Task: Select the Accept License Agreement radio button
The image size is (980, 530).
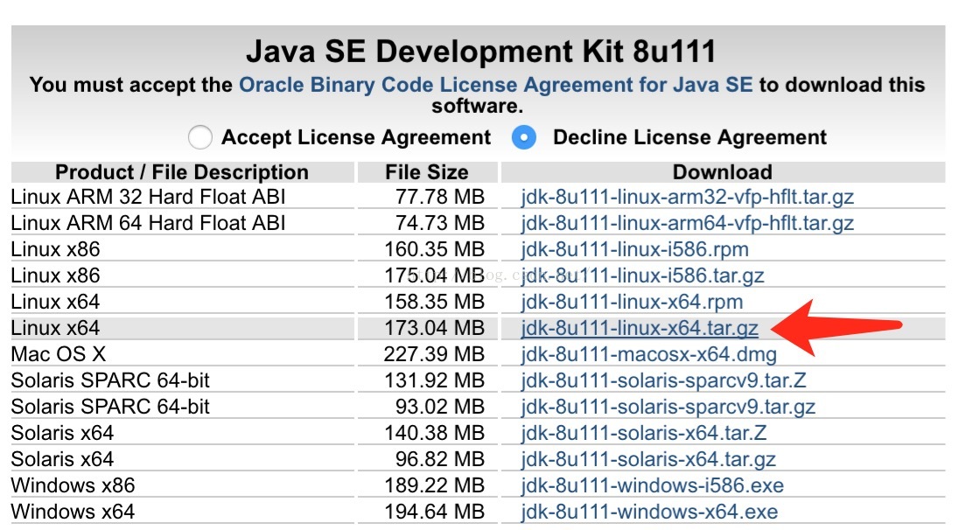Action: pos(200,137)
